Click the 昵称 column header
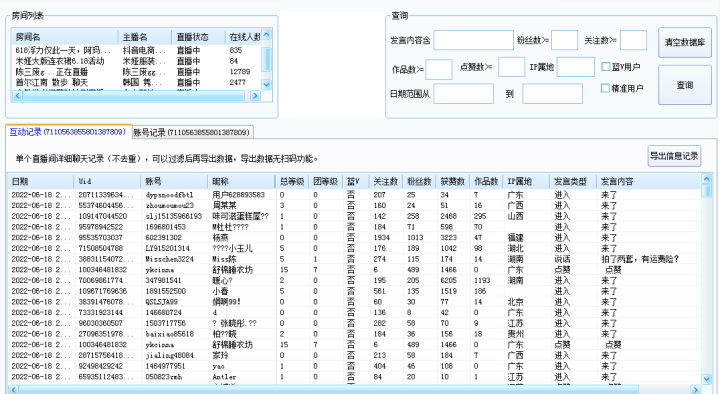Image resolution: width=720 pixels, height=394 pixels. [x=241, y=181]
